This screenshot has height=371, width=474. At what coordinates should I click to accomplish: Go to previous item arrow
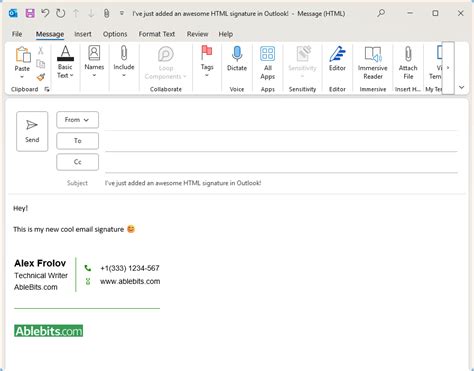pos(76,13)
